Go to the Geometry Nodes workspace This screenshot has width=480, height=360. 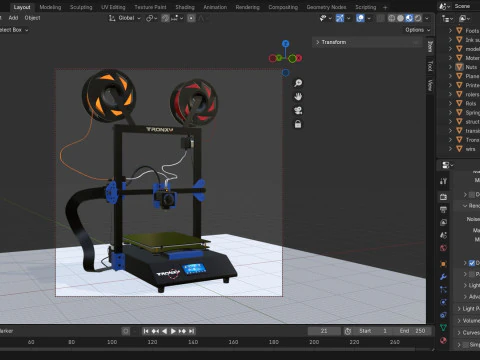[326, 7]
